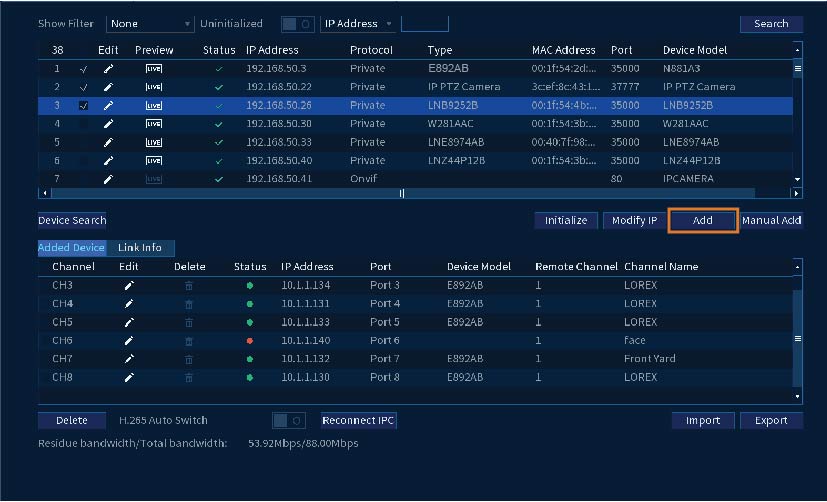Click the edit pencil for 192.168.50.26
The image size is (827, 502).
point(108,106)
